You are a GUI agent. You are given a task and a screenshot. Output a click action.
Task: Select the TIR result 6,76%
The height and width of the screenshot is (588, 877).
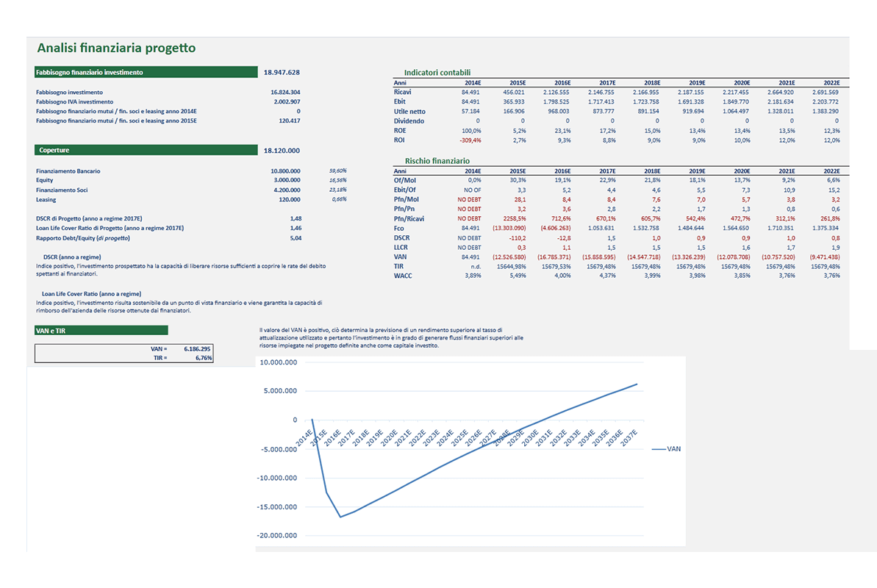204,358
